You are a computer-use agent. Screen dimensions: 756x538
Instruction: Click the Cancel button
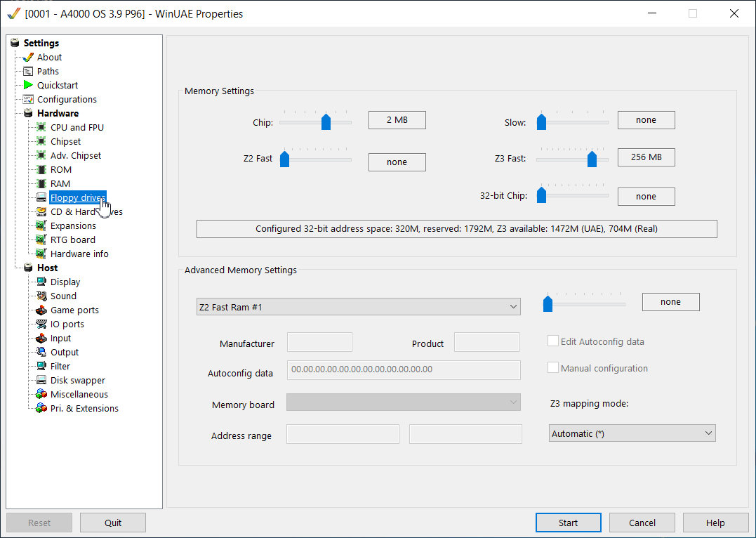(642, 523)
